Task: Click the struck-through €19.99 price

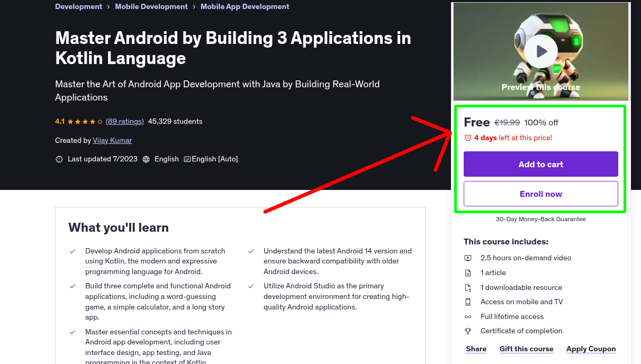Action: tap(507, 122)
